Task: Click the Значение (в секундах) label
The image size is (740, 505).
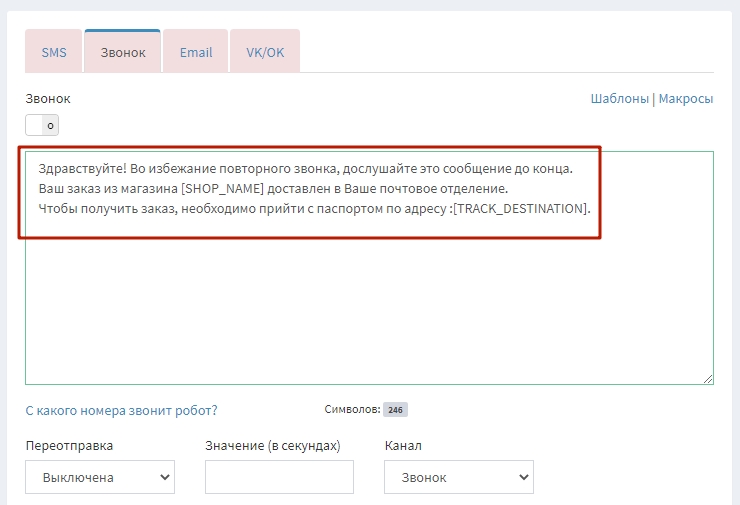Action: (x=273, y=445)
